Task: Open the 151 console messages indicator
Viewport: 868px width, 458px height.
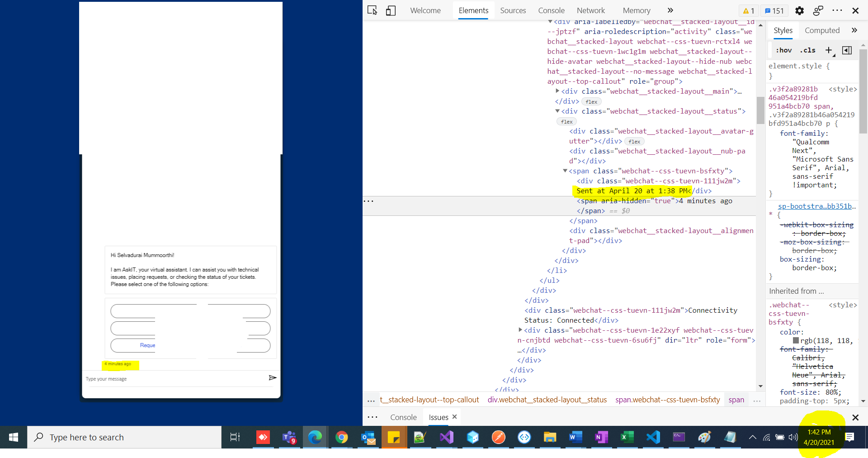Action: [x=774, y=10]
